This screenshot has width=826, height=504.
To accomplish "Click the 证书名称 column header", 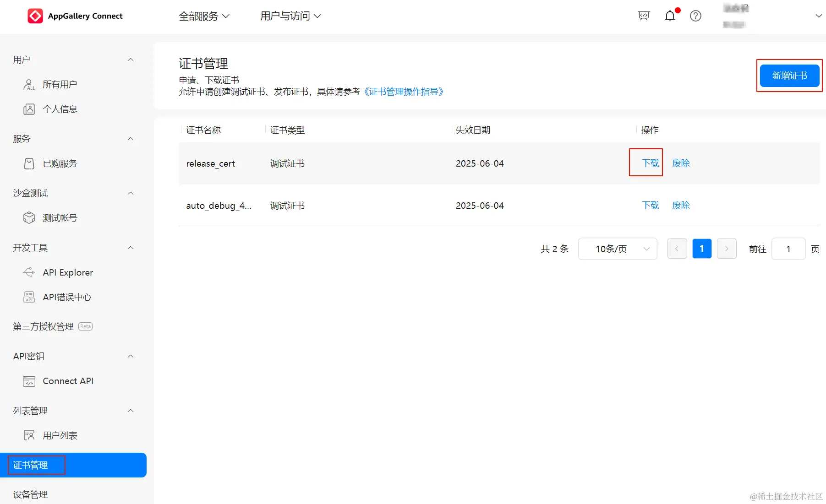I will pyautogui.click(x=203, y=130).
